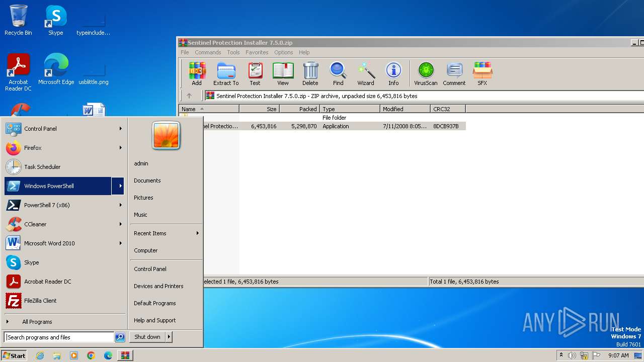Click the Add icon in WinRAR toolbar
Image resolution: width=644 pixels, height=362 pixels.
pyautogui.click(x=197, y=74)
